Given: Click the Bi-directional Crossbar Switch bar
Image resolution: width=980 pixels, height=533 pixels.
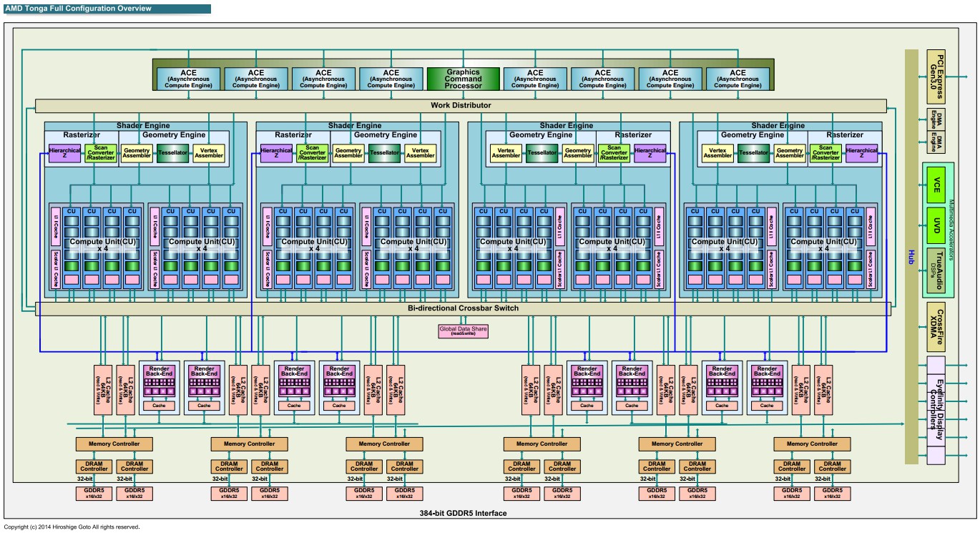Looking at the screenshot, I should pos(463,308).
